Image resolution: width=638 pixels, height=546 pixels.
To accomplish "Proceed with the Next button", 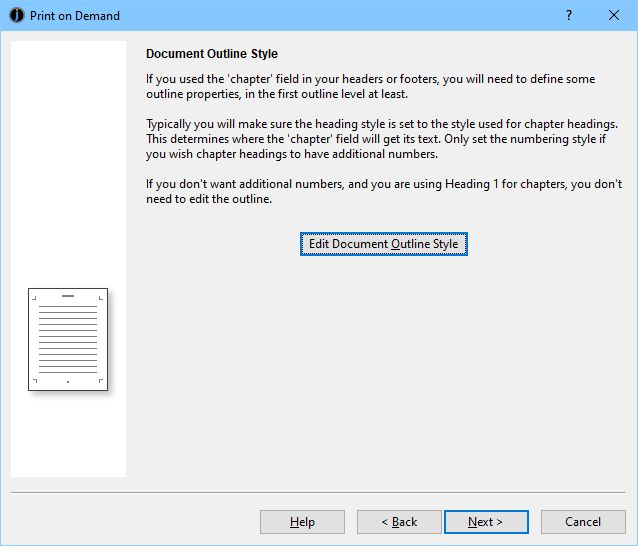I will click(485, 522).
